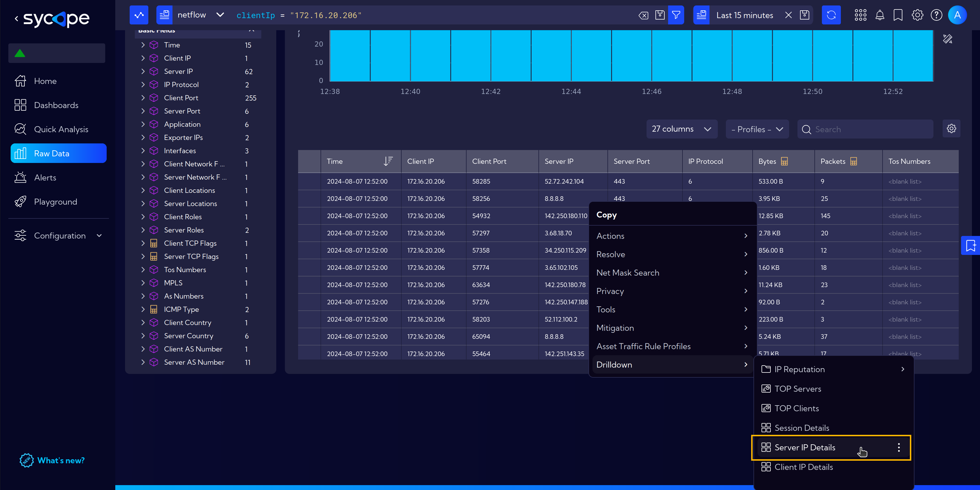Open notifications bell
Image resolution: width=980 pixels, height=490 pixels.
pos(880,15)
